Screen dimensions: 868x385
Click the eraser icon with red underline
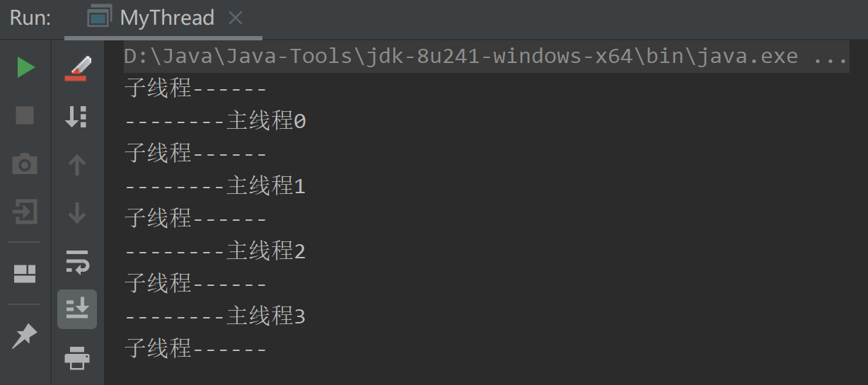pos(77,69)
